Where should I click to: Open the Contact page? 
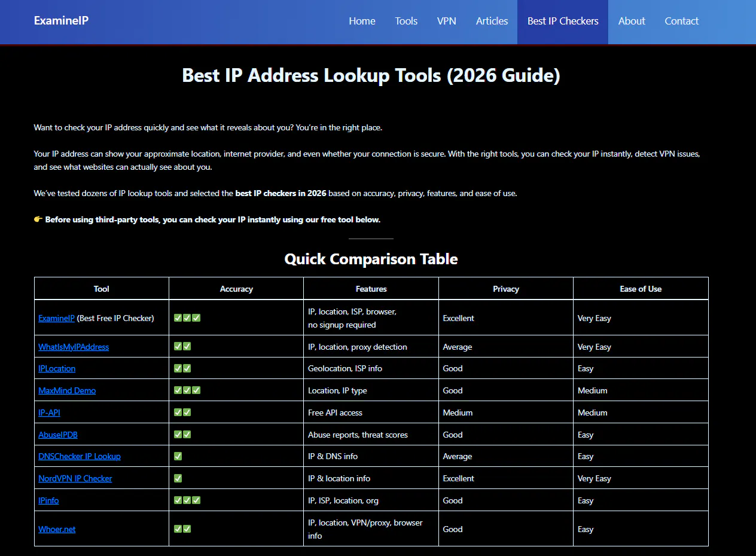tap(681, 21)
